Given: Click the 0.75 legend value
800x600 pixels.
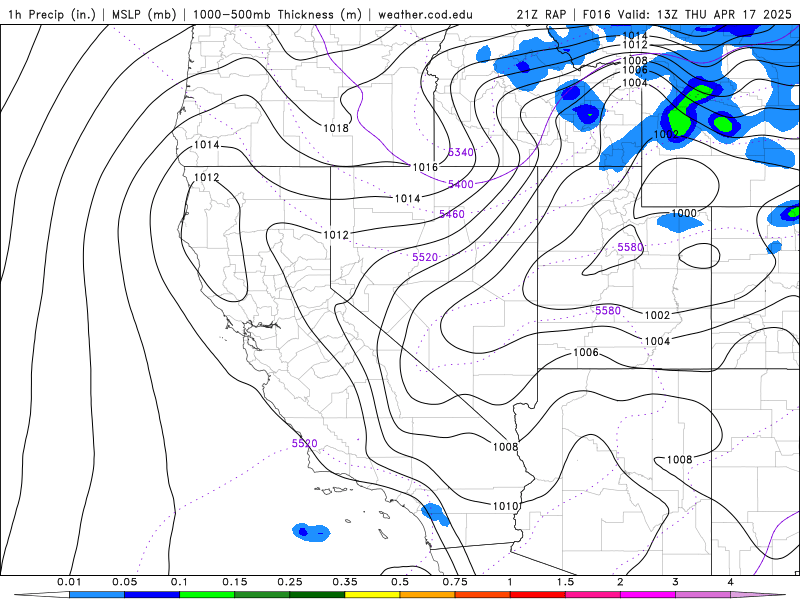Looking at the screenshot, I should click(x=455, y=582).
